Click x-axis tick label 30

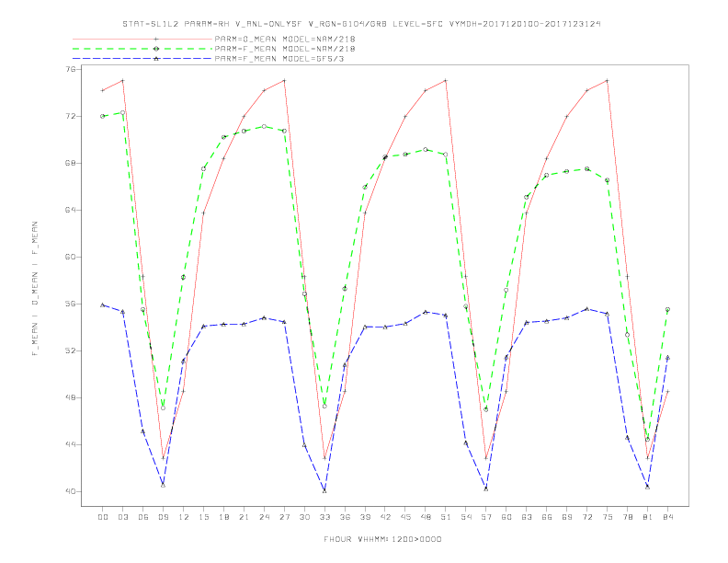[x=304, y=517]
